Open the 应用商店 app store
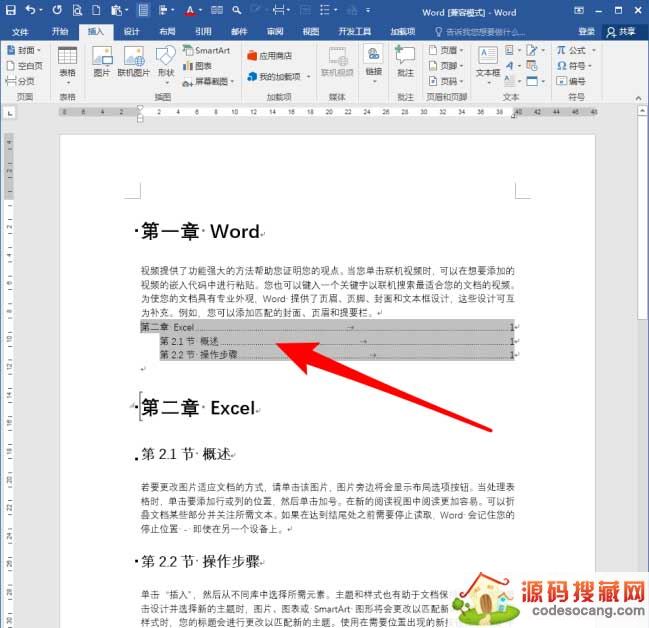Viewport: 649px width, 628px height. (274, 56)
